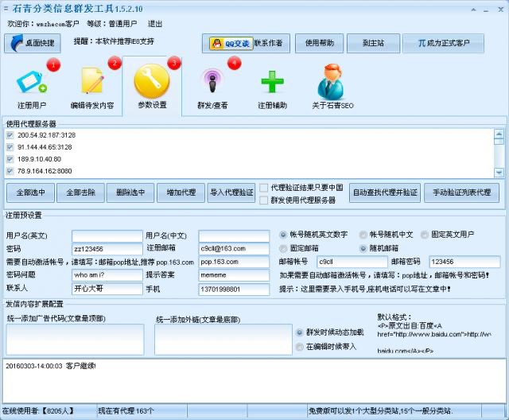Screen dimensions: 509x420
Task: Click the 联系人 field 开心大哥
Action: [107, 289]
